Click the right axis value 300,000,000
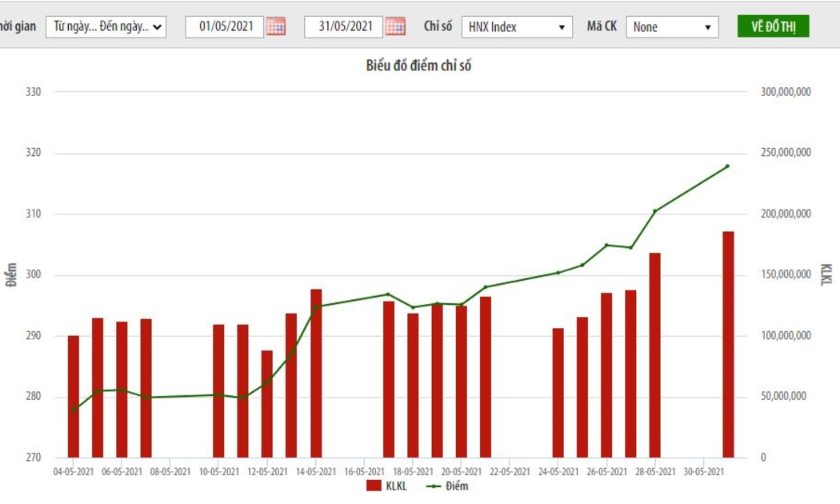Image resolution: width=840 pixels, height=504 pixels. [786, 92]
